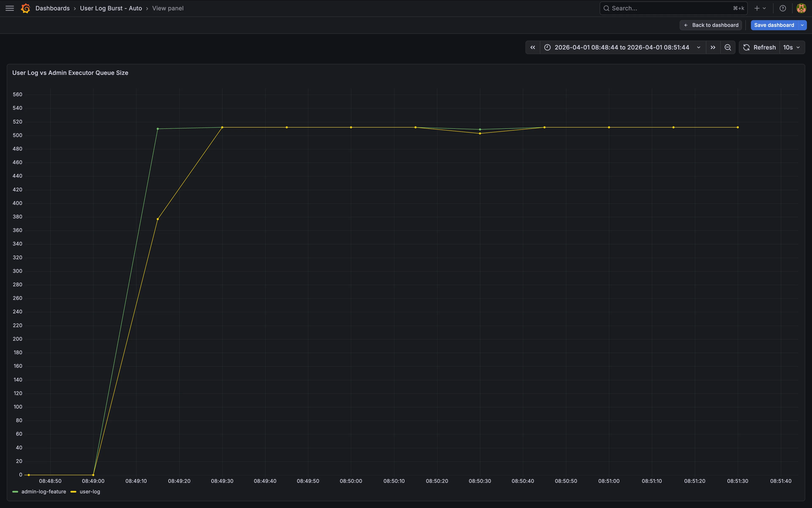Click the 560 y-axis label
The height and width of the screenshot is (508, 812).
click(18, 94)
